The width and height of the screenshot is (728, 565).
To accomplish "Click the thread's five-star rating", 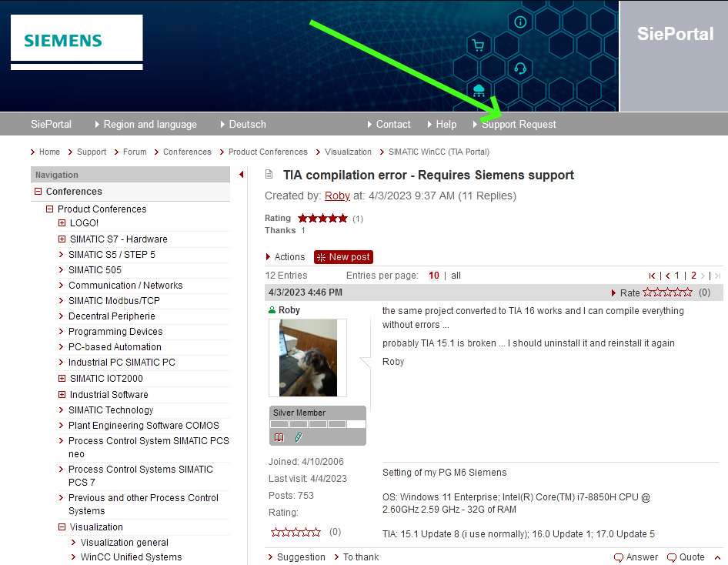I will point(322,218).
